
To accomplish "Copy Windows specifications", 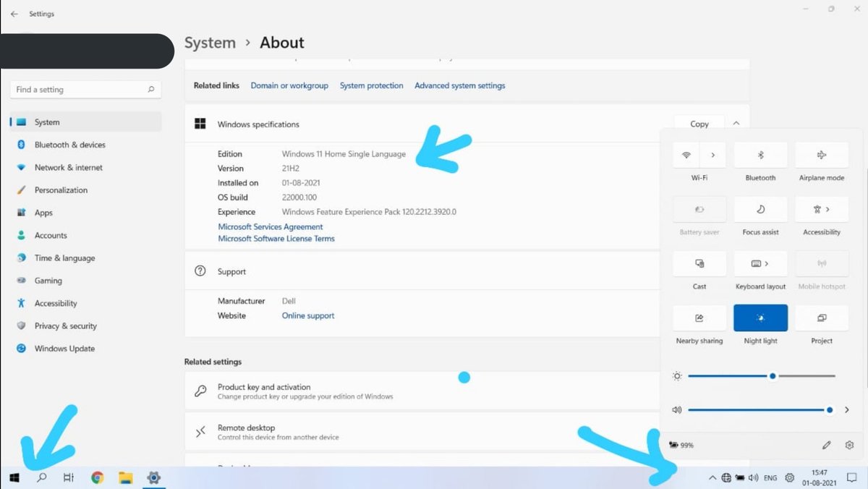I will tap(699, 124).
